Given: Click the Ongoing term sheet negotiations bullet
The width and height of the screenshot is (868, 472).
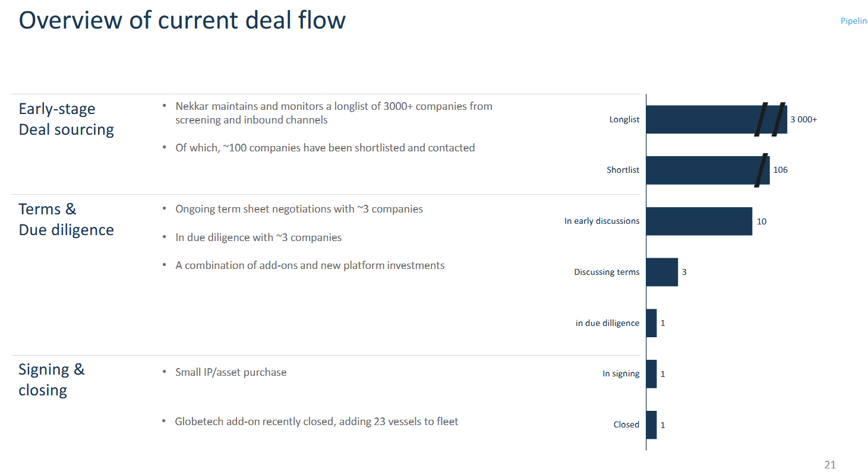Looking at the screenshot, I should [x=299, y=209].
